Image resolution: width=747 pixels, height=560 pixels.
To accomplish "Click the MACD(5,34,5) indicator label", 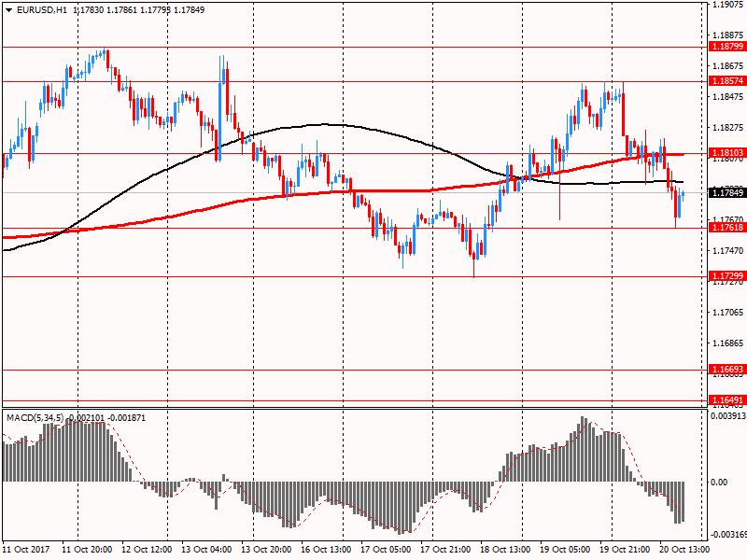I will 35,418.
